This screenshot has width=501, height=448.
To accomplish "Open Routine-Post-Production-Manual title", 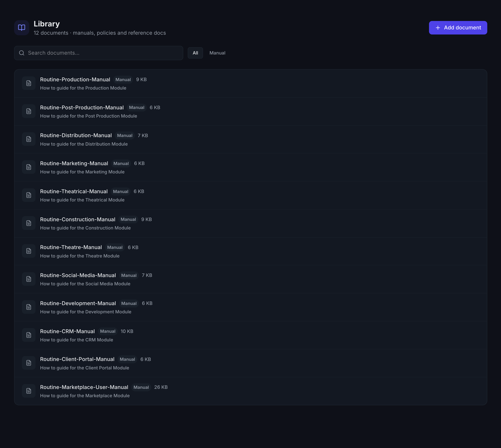I will (82, 108).
